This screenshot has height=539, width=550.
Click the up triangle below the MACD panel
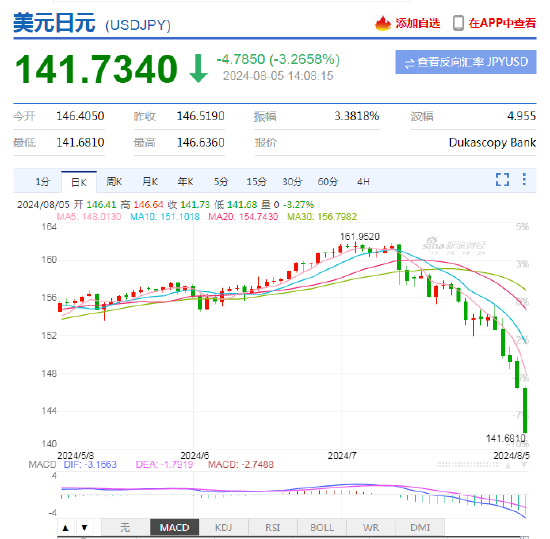click(x=66, y=527)
